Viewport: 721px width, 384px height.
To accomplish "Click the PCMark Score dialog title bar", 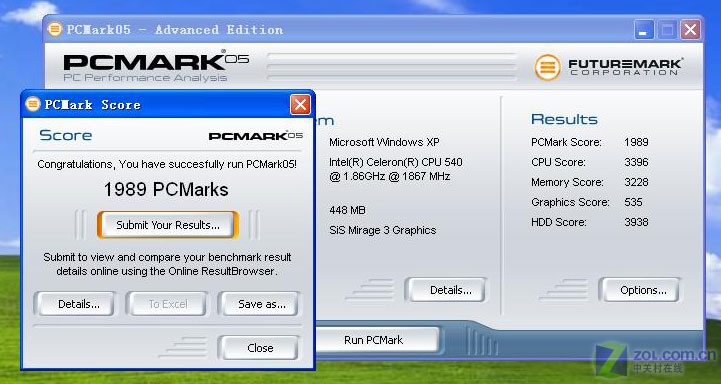I will (x=168, y=105).
